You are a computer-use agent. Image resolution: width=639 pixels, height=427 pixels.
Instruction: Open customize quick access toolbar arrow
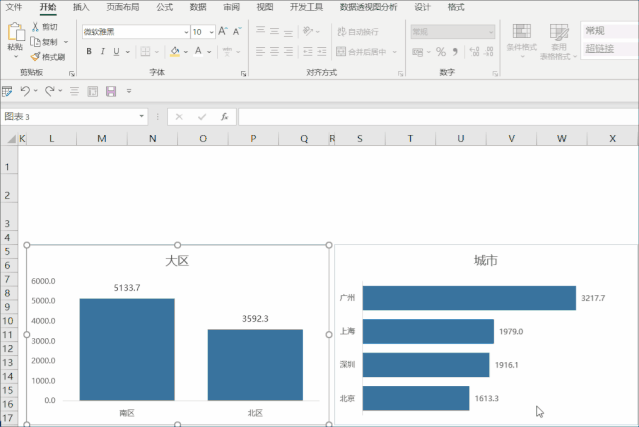129,91
